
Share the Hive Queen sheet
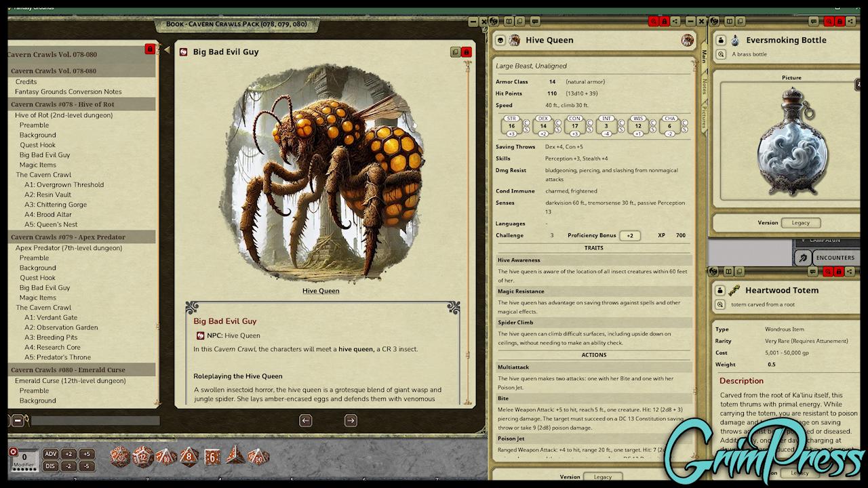675,21
